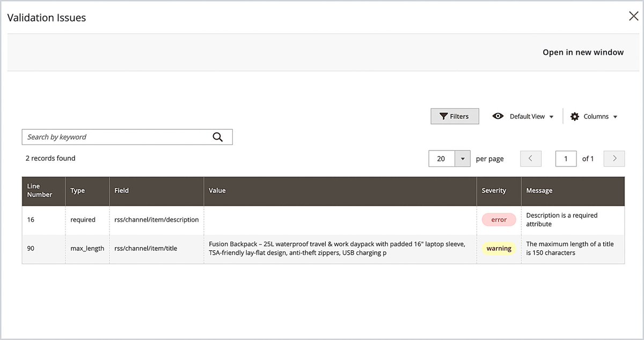Image resolution: width=644 pixels, height=340 pixels.
Task: Sort by Field column header
Action: point(157,191)
